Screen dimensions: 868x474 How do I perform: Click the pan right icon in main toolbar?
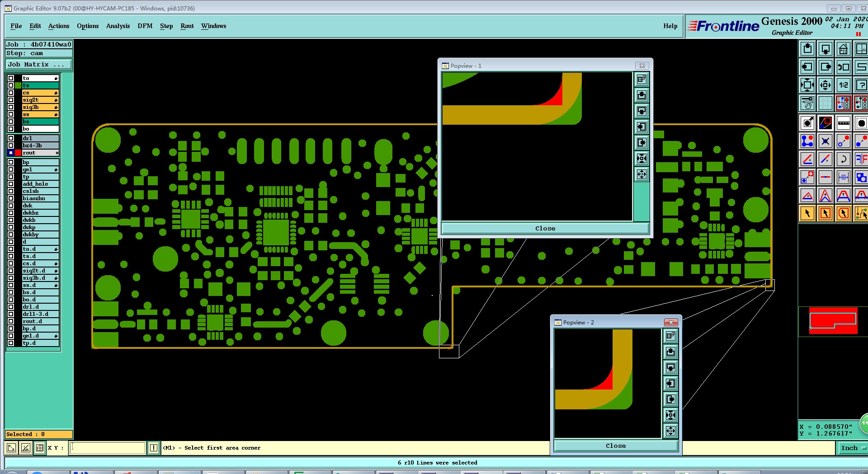click(826, 67)
